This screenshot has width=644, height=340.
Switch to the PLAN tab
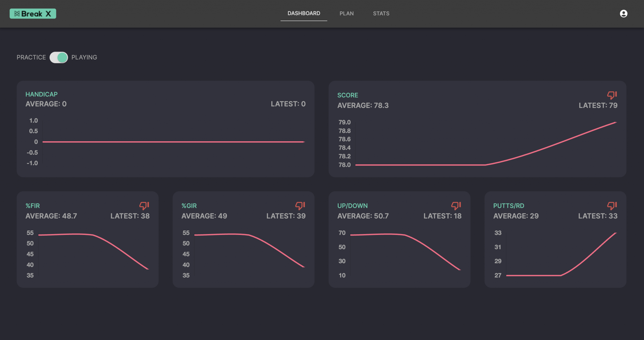pyautogui.click(x=346, y=14)
